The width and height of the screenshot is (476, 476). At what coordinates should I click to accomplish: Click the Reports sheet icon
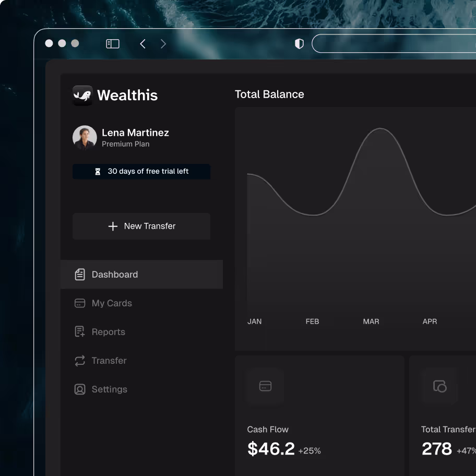click(x=80, y=331)
